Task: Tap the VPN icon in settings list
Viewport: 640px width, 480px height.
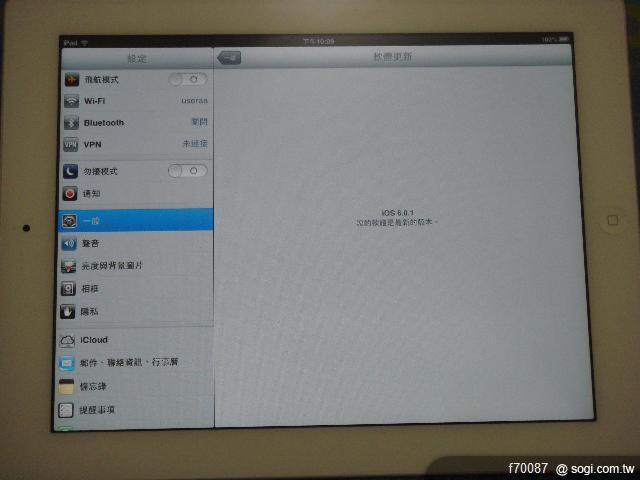Action: (x=71, y=145)
